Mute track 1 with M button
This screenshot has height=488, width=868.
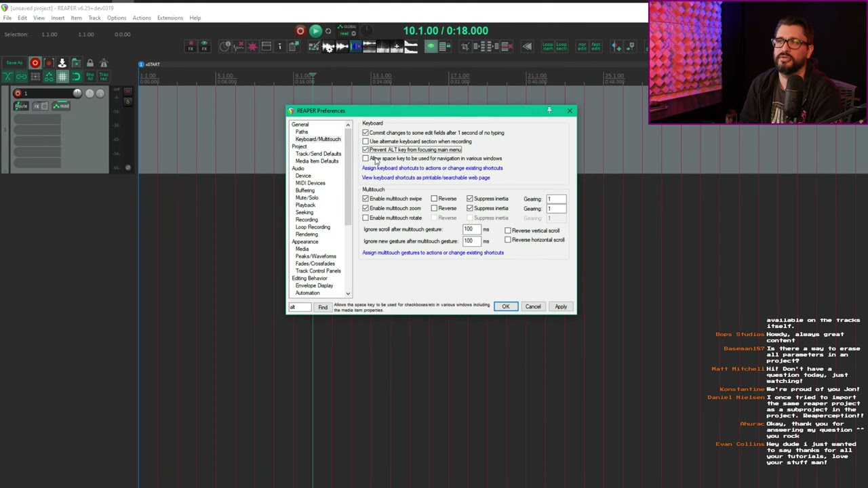127,91
